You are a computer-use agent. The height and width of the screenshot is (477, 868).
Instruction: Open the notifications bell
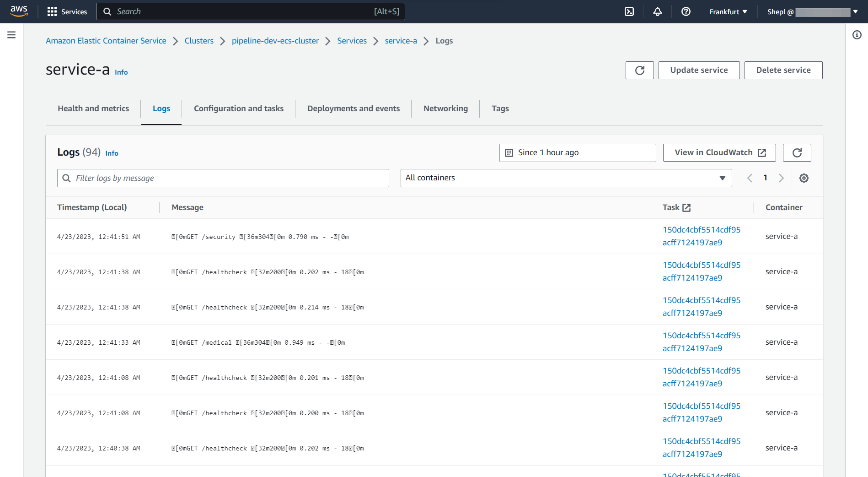(658, 11)
